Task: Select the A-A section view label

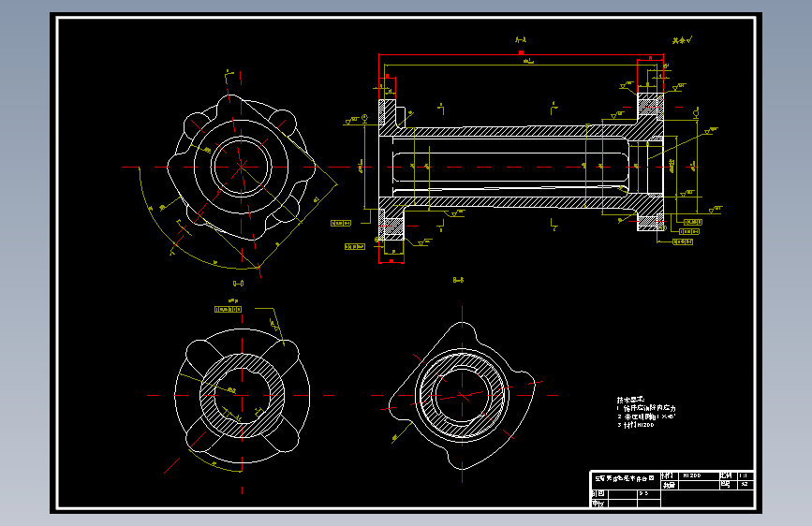Action: click(521, 40)
